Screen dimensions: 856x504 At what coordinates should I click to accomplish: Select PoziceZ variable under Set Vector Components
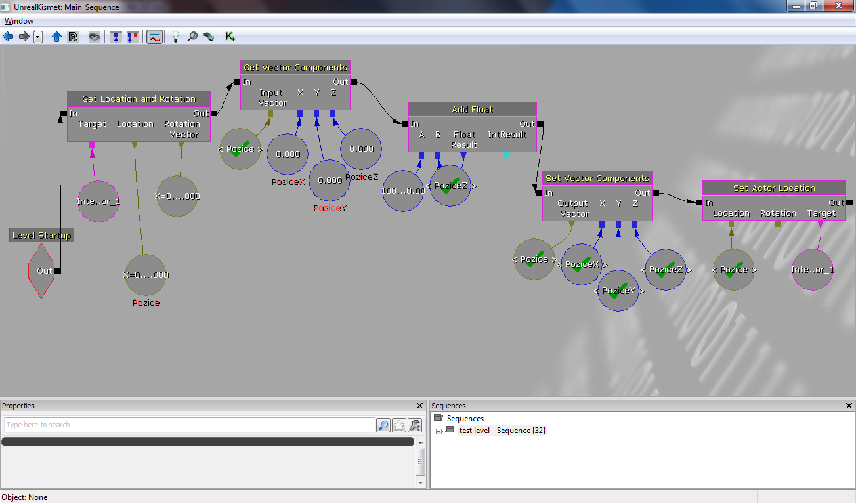(666, 270)
